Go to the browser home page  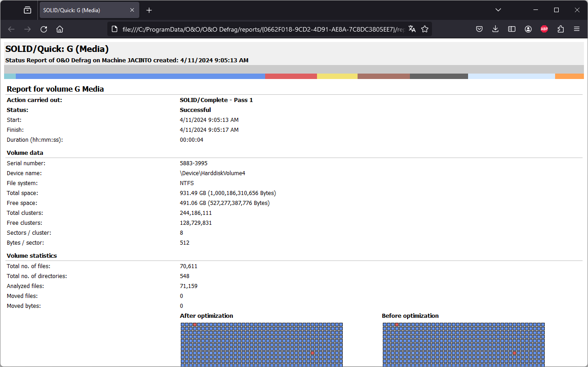coord(60,29)
